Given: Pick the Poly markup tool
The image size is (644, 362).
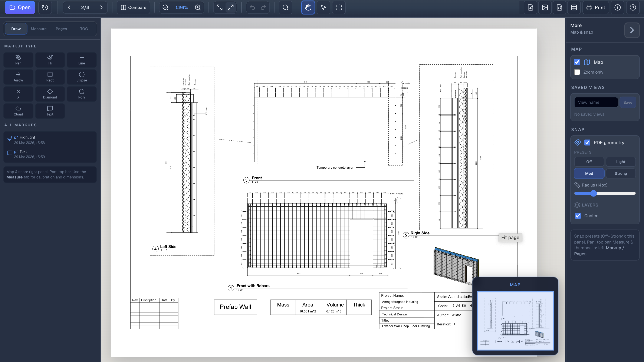Looking at the screenshot, I should tap(82, 94).
